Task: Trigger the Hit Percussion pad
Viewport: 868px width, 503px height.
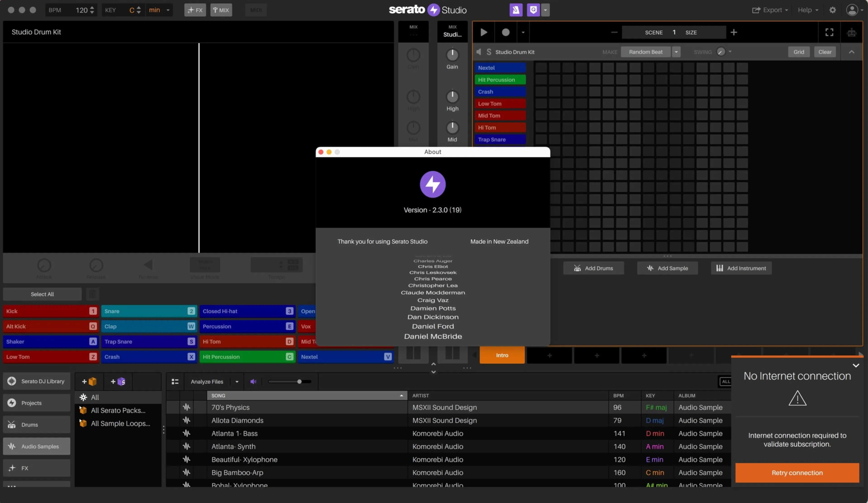Action: 247,357
